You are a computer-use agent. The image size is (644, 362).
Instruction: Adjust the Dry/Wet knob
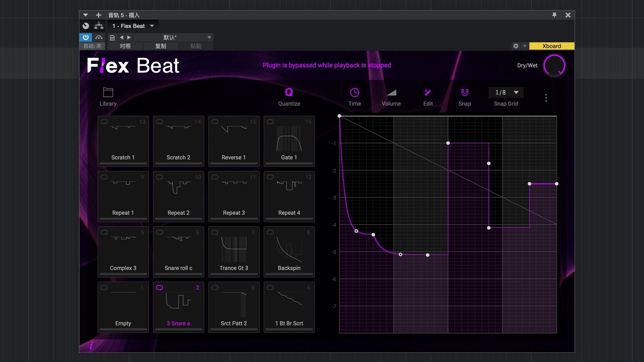coord(554,65)
